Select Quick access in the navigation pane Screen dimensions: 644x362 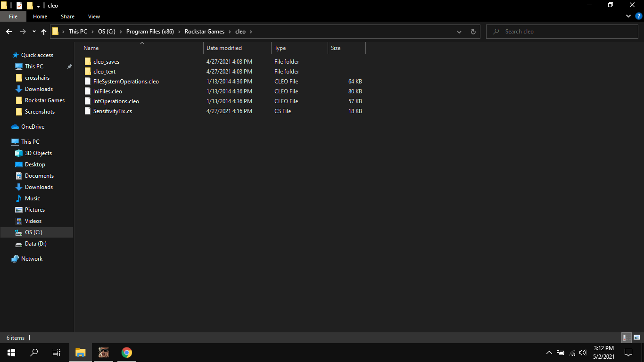[37, 55]
